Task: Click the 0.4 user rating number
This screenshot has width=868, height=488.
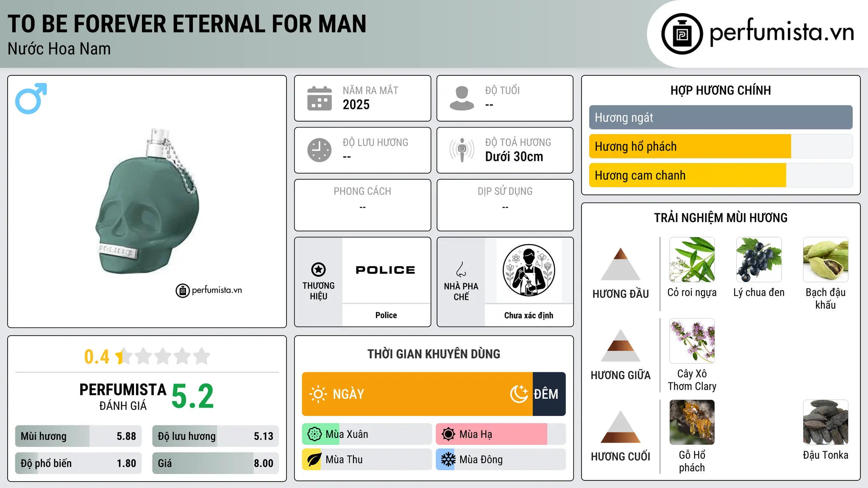Action: (97, 356)
